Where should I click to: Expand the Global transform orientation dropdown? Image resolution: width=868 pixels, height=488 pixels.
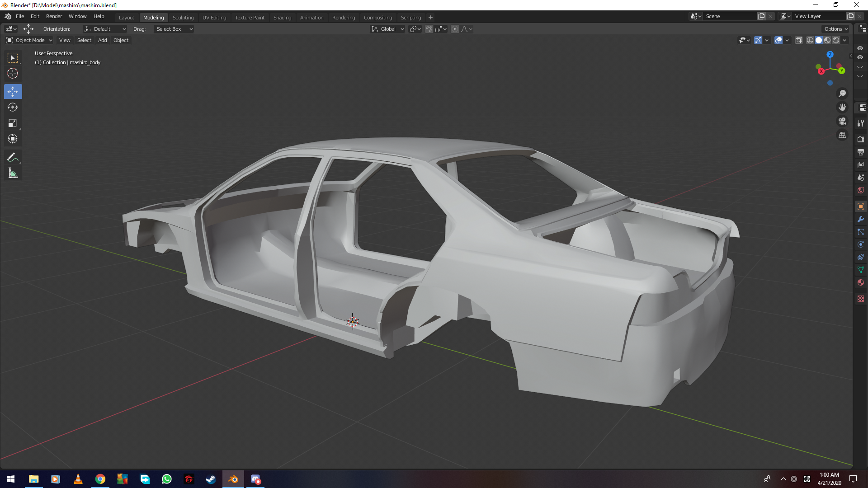388,29
